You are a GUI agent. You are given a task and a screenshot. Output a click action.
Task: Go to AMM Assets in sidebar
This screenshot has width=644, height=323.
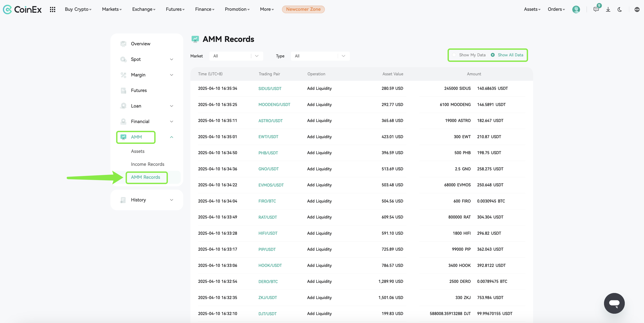[x=138, y=151]
